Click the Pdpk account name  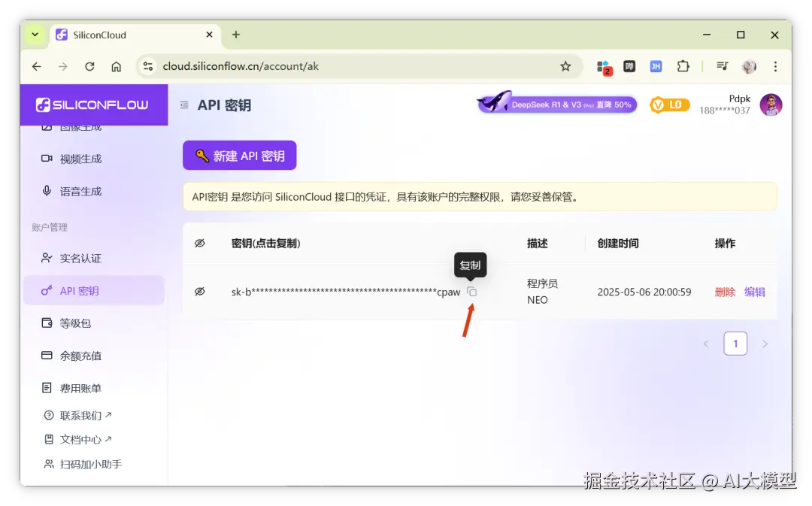[x=740, y=98]
